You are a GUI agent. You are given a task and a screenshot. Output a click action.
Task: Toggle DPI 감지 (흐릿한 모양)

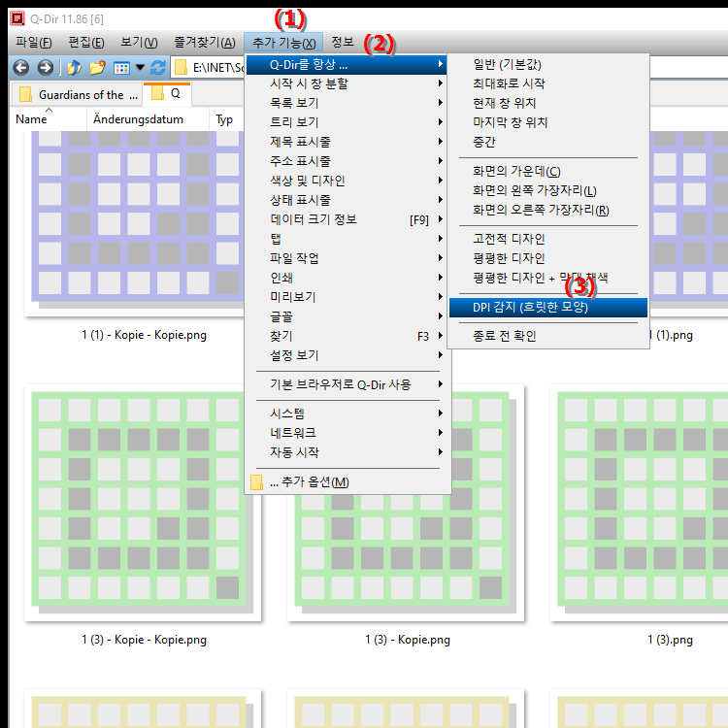click(548, 308)
